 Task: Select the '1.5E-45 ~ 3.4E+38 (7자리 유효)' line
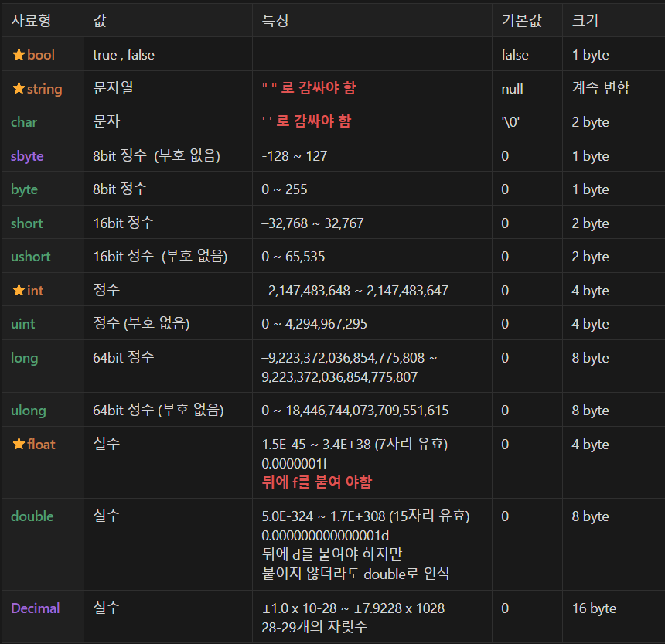(x=355, y=444)
